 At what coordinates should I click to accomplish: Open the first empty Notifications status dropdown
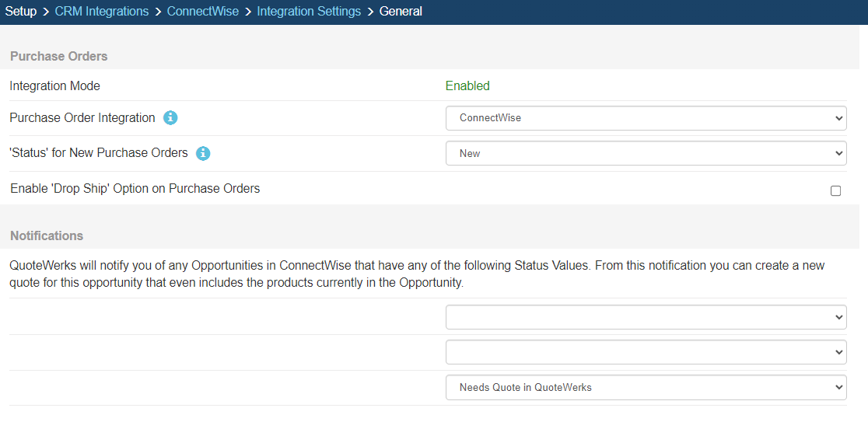(x=646, y=317)
